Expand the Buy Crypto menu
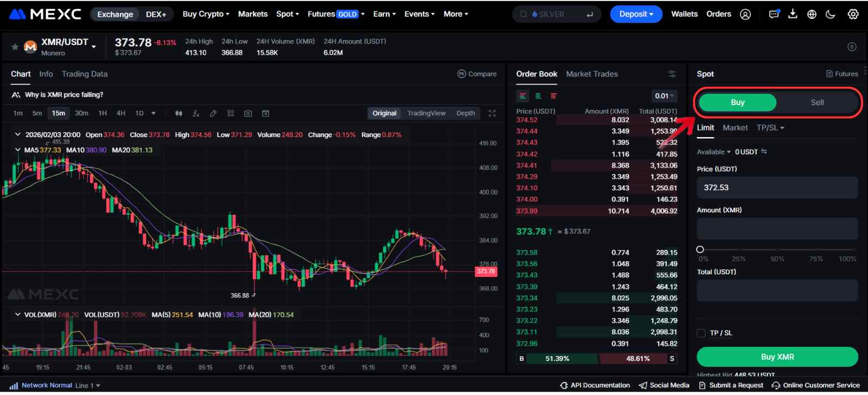This screenshot has width=868, height=395. click(206, 14)
